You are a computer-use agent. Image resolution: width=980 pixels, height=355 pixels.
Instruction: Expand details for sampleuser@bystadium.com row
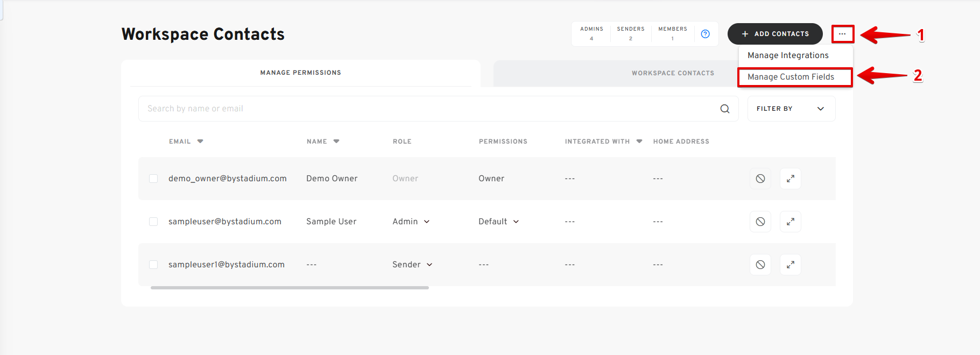click(x=790, y=222)
